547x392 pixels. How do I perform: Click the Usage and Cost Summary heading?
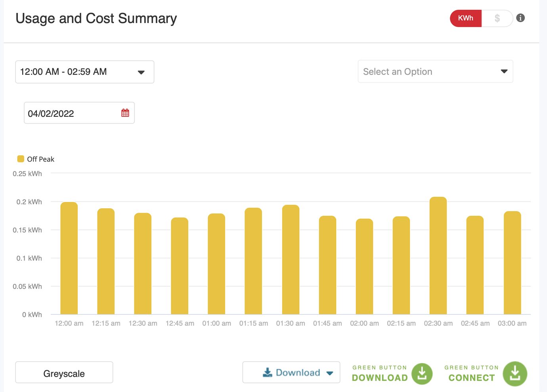point(96,18)
